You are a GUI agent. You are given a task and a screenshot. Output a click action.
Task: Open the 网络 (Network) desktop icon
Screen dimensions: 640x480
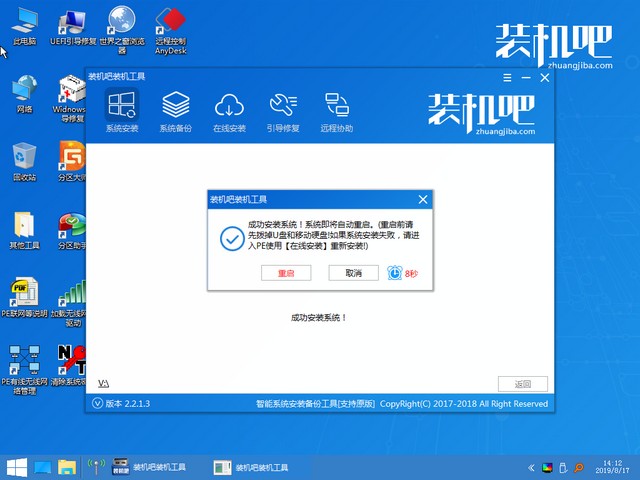pos(23,90)
